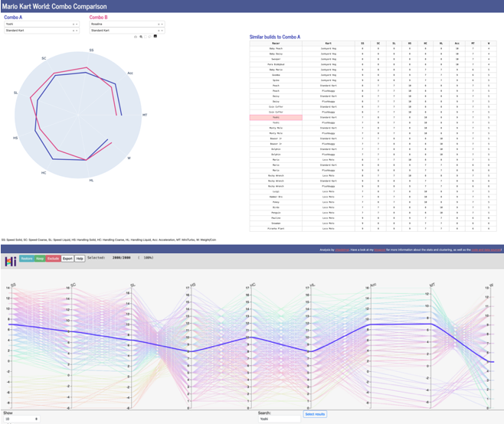Open the HiPlot Help button

pos(80,259)
